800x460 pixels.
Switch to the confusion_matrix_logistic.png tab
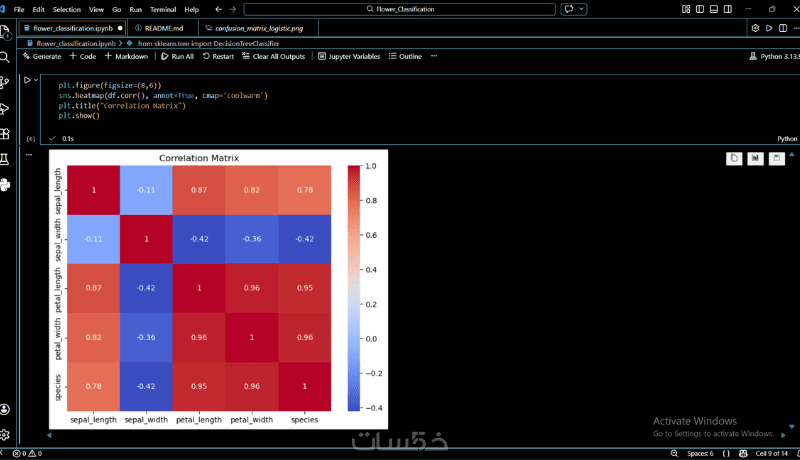pos(259,28)
